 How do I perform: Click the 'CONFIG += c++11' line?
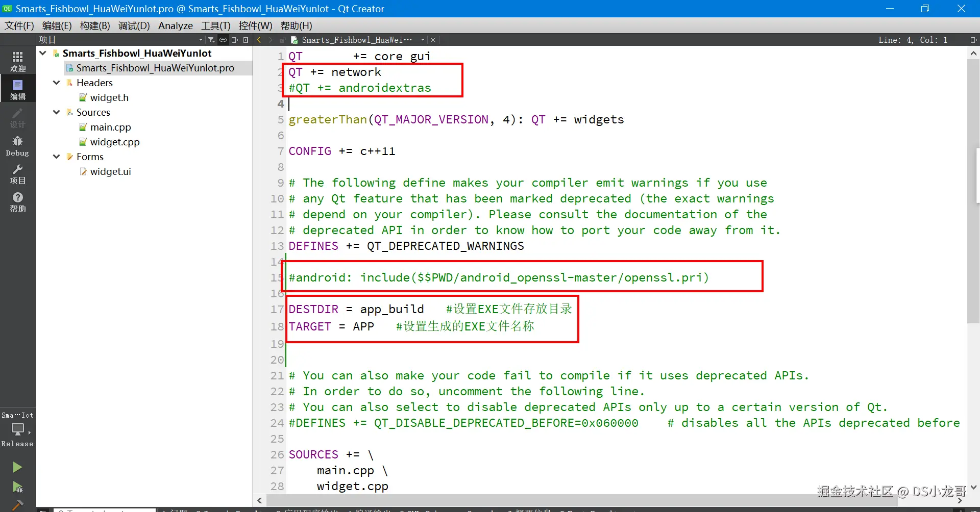pyautogui.click(x=342, y=151)
